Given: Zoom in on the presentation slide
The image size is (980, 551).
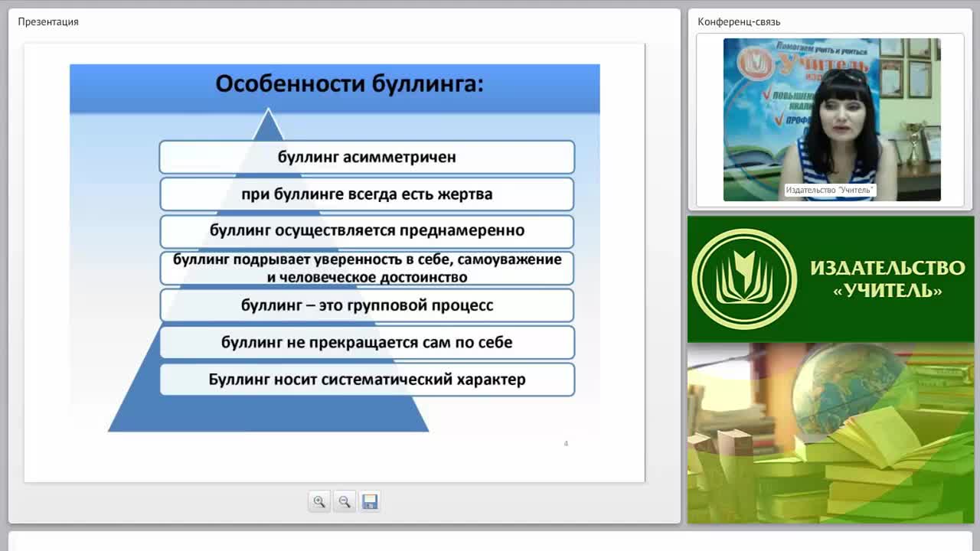Looking at the screenshot, I should click(319, 501).
